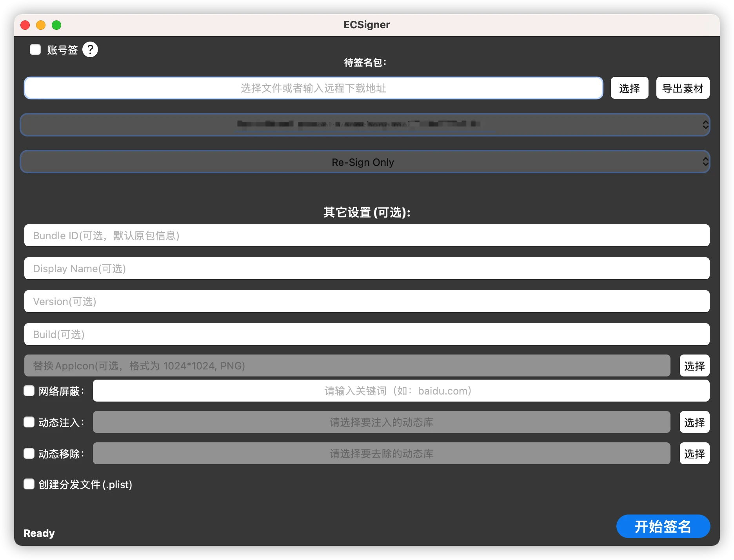
Task: Toggle the 网络屏蔽 checkbox
Action: 29,391
